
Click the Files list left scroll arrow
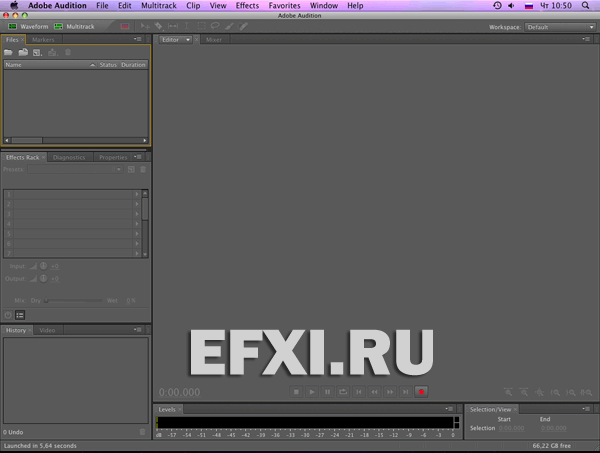[7, 140]
